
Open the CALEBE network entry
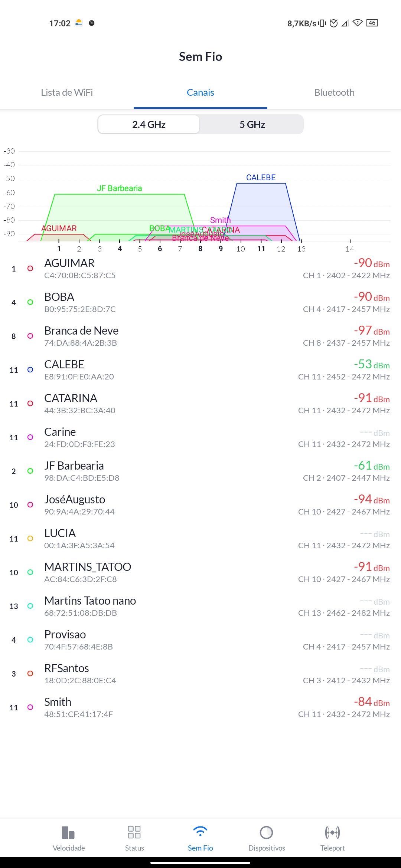coord(200,370)
